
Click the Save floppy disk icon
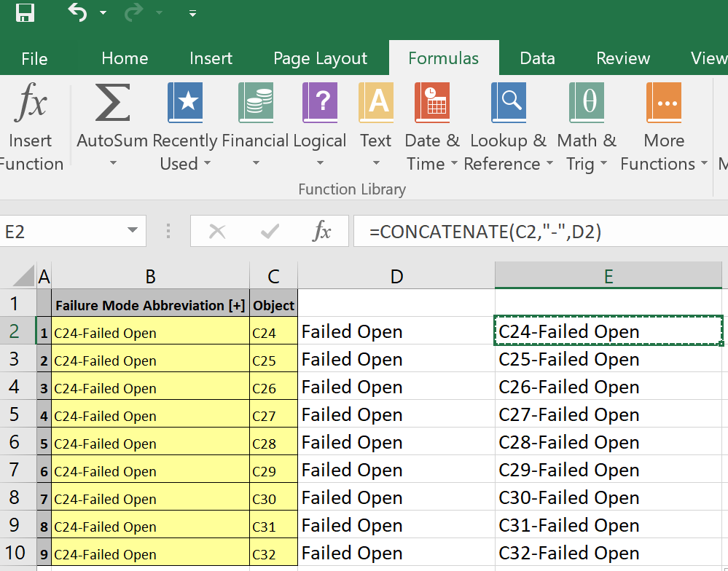click(25, 12)
